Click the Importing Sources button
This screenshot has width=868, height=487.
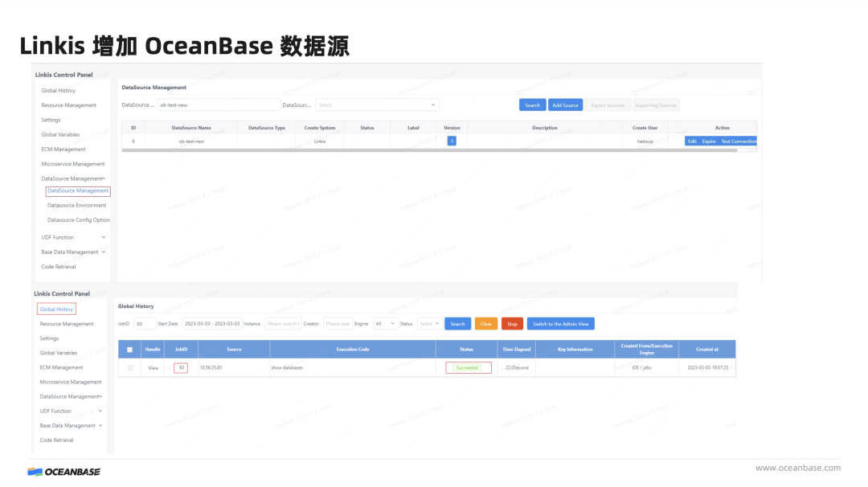[x=656, y=105]
